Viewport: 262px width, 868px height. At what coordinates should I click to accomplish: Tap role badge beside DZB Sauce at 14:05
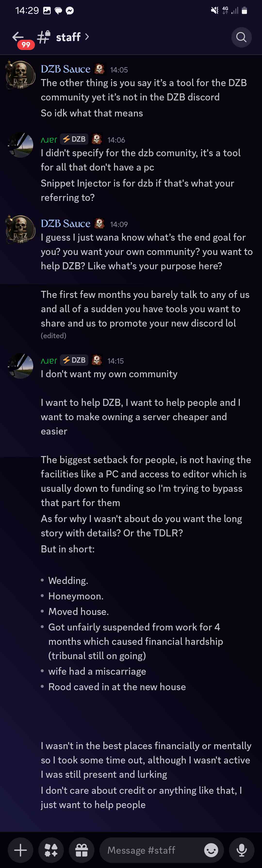pyautogui.click(x=99, y=69)
